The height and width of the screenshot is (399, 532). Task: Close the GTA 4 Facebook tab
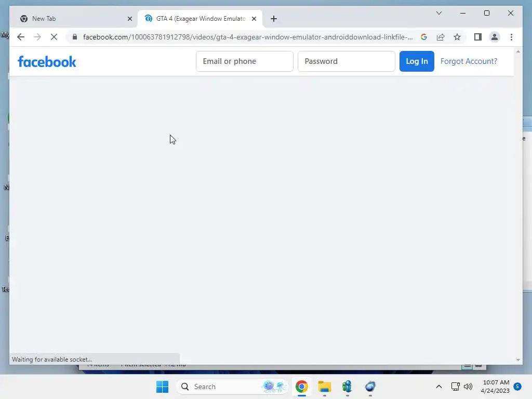pos(254,19)
